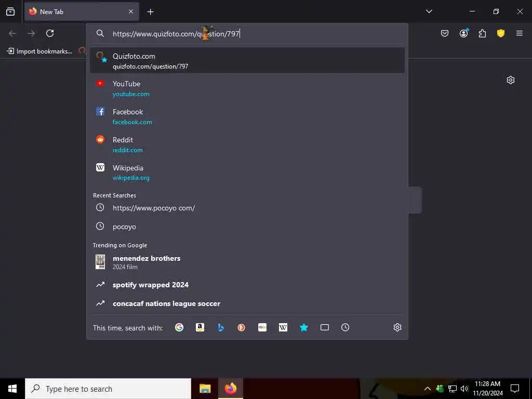This screenshot has width=532, height=399.
Task: Show hidden system tray icons chevron
Action: [x=428, y=389]
